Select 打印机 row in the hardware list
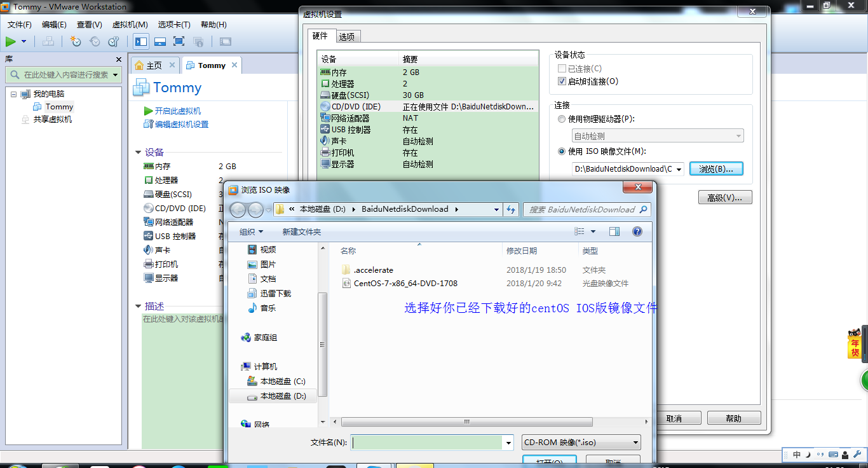868x468 pixels. point(428,153)
